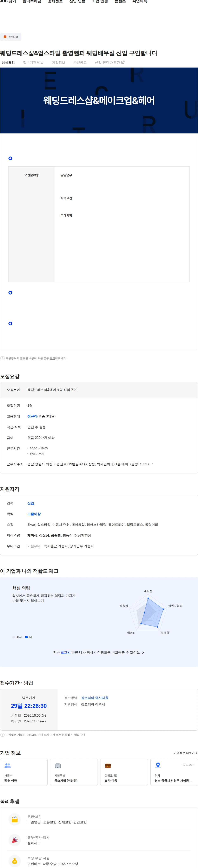Screen dimensions: 198x868
Task: Click the 중소기업 (비상장) text
Action: coord(66,781)
